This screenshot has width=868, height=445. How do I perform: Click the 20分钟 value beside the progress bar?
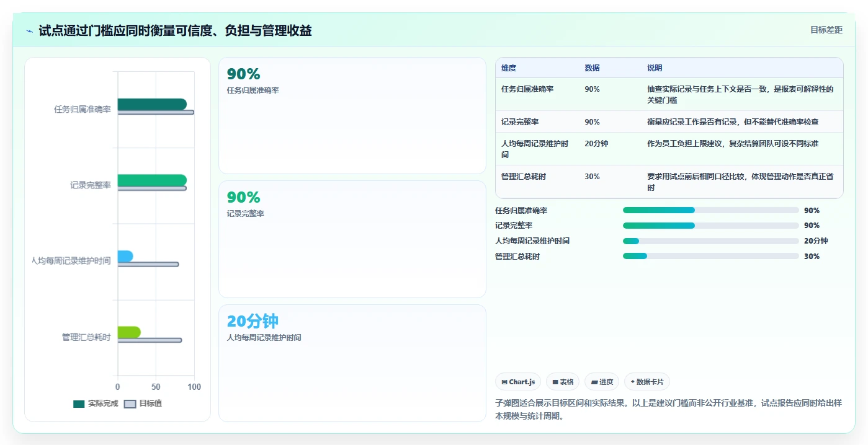coord(816,241)
